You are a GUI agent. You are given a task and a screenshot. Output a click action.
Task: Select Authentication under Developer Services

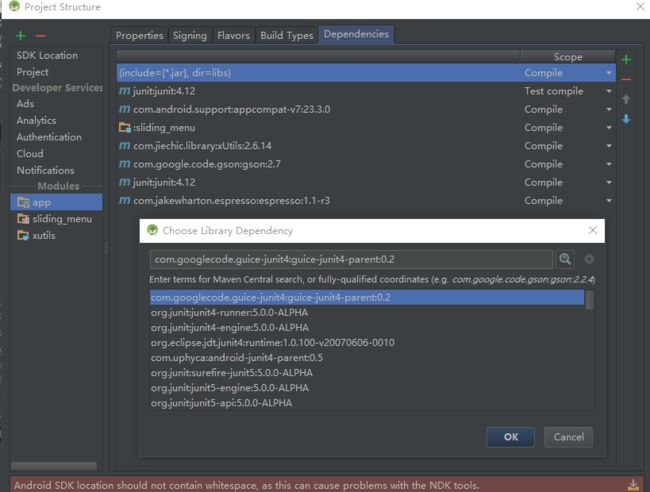coord(49,137)
